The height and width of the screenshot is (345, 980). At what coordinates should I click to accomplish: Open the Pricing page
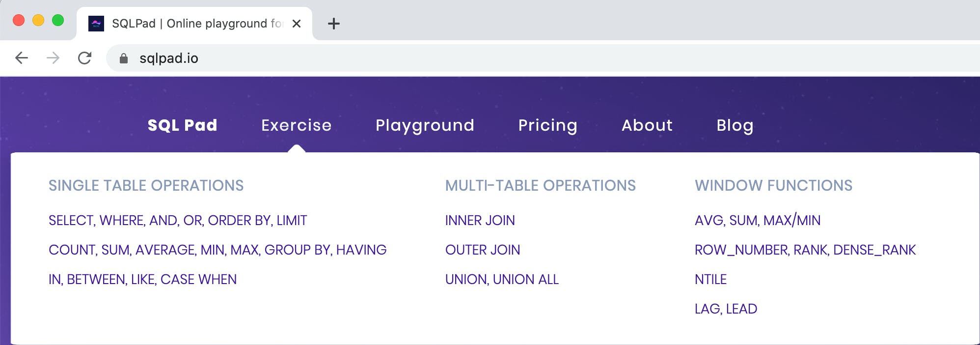[548, 125]
